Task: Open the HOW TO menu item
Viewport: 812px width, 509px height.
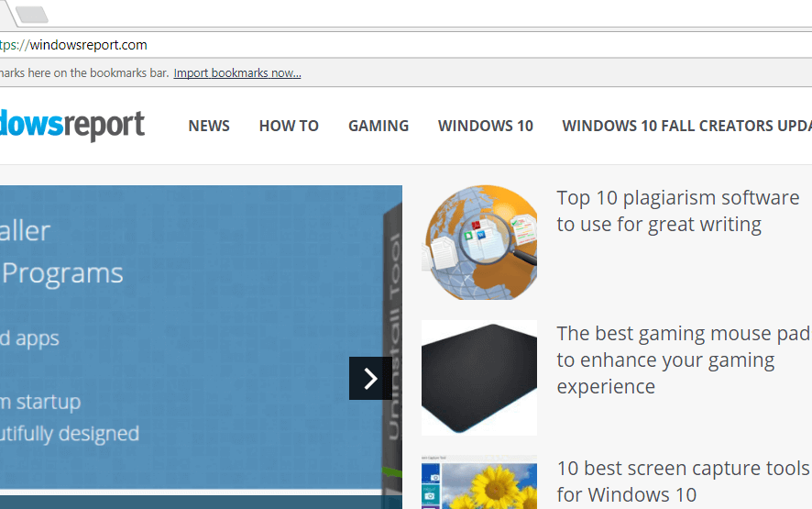Action: coord(289,126)
